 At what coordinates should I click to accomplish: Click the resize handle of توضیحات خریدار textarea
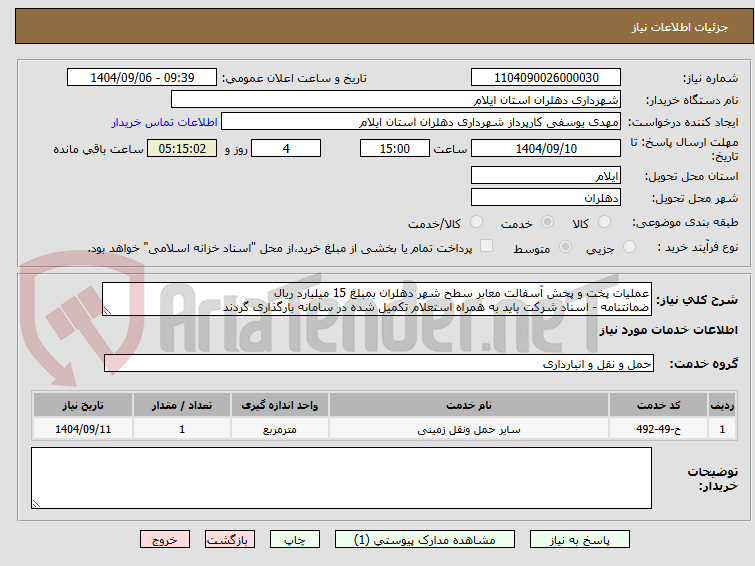click(x=36, y=503)
